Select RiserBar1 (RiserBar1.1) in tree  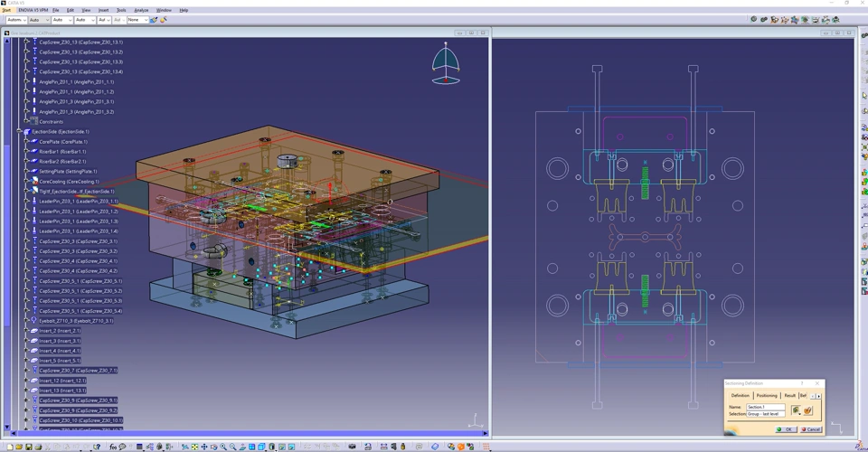tap(62, 152)
